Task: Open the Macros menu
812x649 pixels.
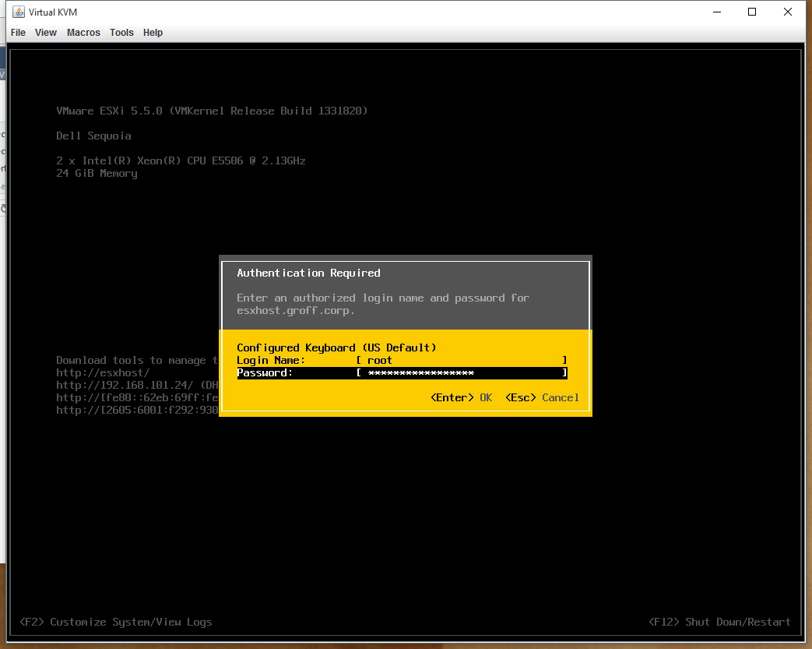Action: coord(83,33)
